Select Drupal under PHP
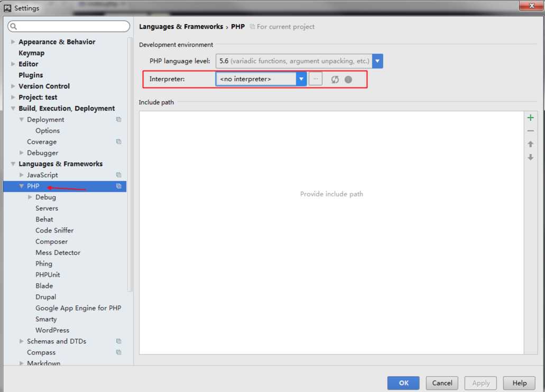 pos(45,297)
